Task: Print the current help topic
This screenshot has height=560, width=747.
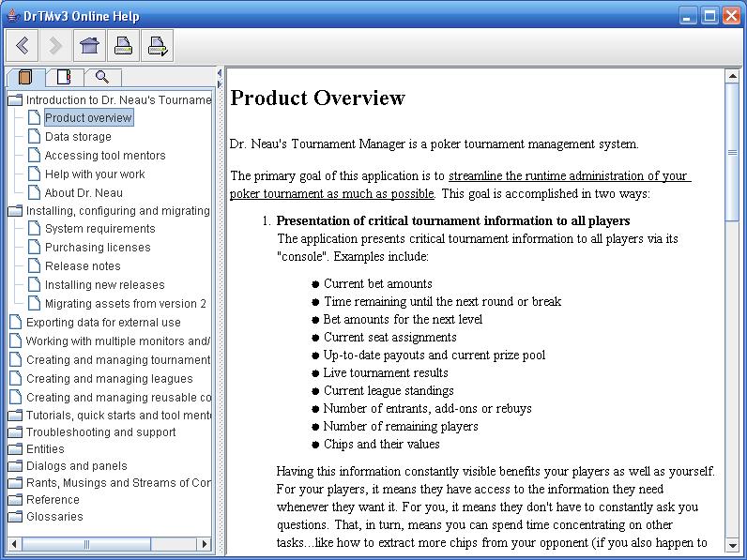Action: coord(123,46)
